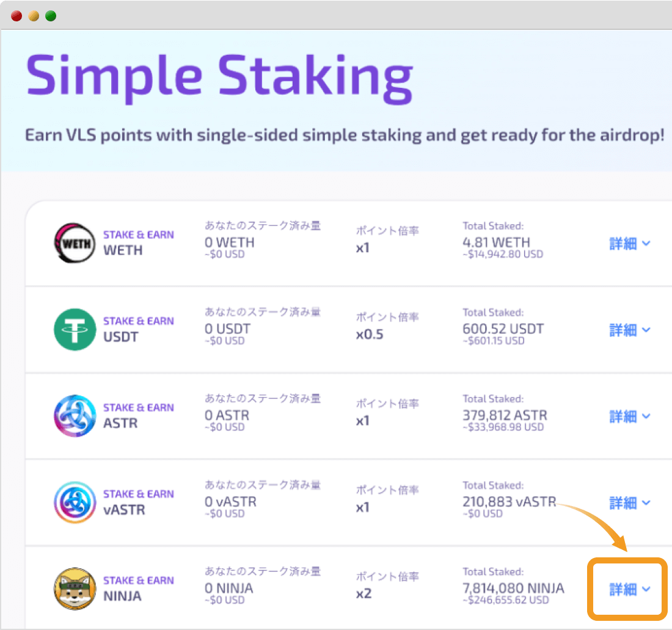Expand the vASTR staking details
Screen dimensions: 672x630
point(630,504)
